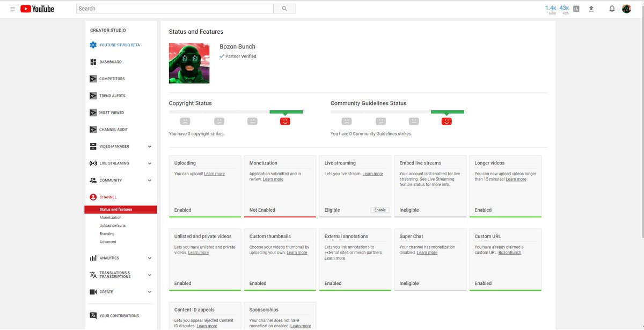Click the Competitors sidebar icon

coord(93,79)
